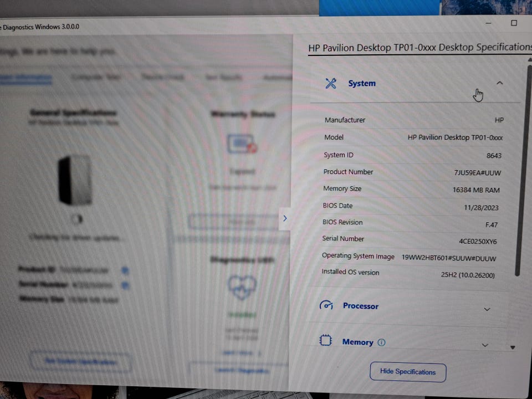532x399 pixels.
Task: Expand the Processor section chevron
Action: tap(487, 309)
